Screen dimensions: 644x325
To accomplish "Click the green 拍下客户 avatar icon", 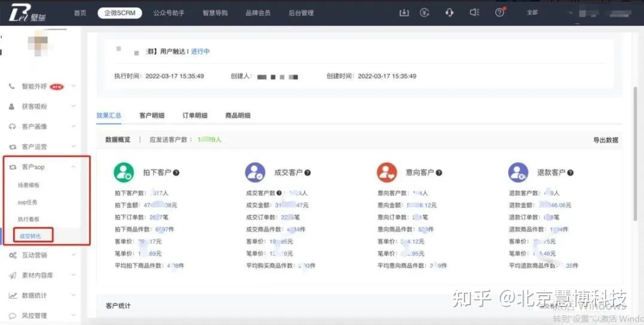I will [x=124, y=172].
